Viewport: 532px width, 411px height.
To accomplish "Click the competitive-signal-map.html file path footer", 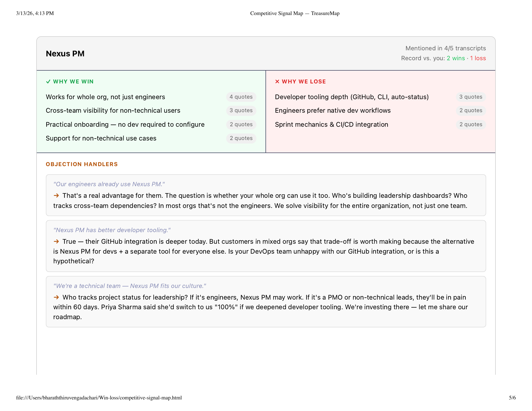I will 99,398.
